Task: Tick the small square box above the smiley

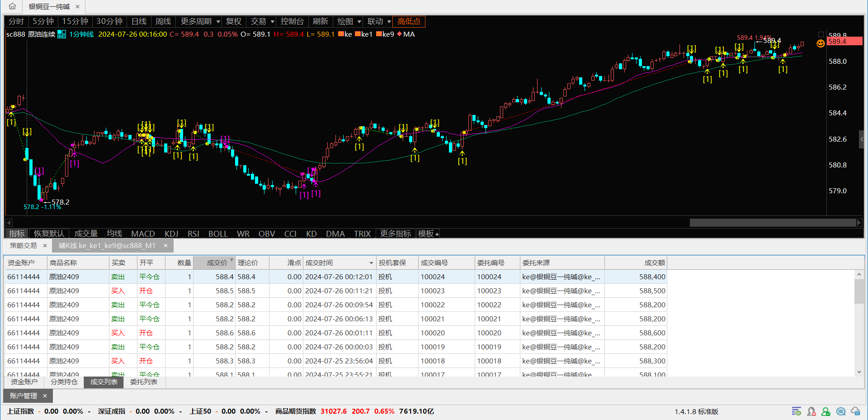Action: [821, 34]
